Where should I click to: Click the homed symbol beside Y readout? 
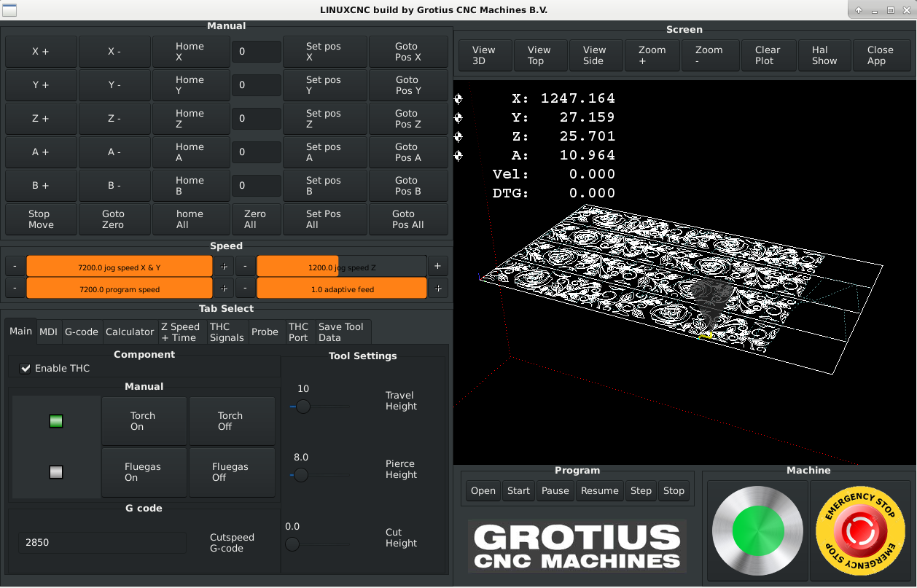point(458,117)
